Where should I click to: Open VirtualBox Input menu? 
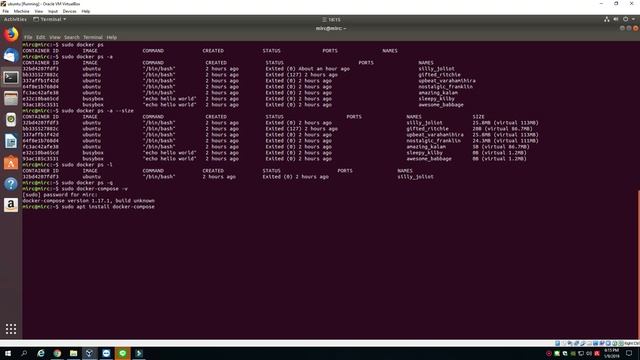point(53,11)
